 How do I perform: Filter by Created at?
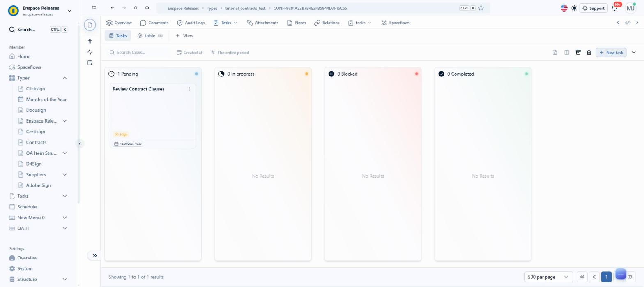189,52
